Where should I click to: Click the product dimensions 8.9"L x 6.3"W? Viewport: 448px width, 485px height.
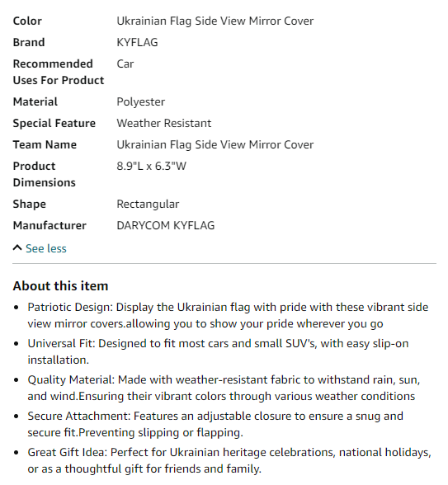point(151,166)
